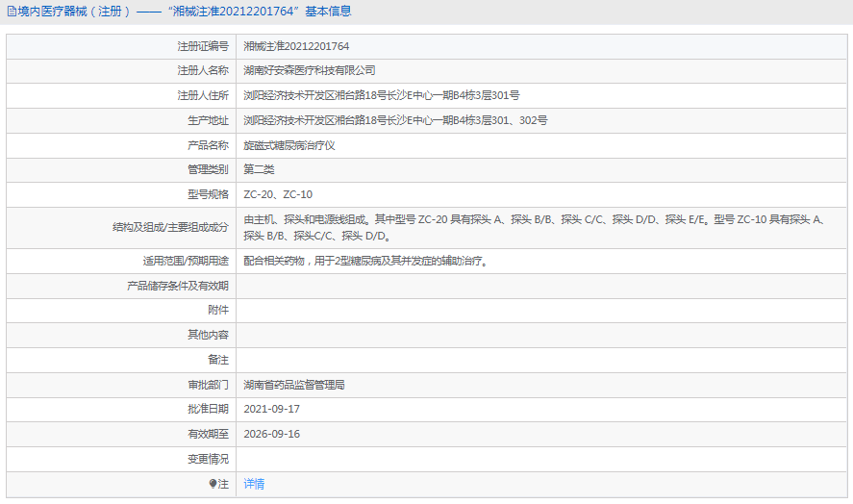Select the registration number 湘械注准20212201764 value
This screenshot has width=853, height=504.
(296, 46)
